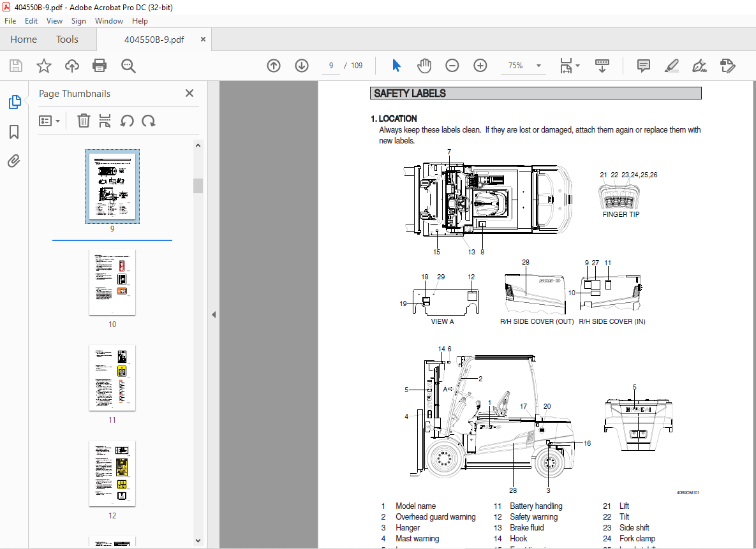Click the Save file icon

coord(16,66)
